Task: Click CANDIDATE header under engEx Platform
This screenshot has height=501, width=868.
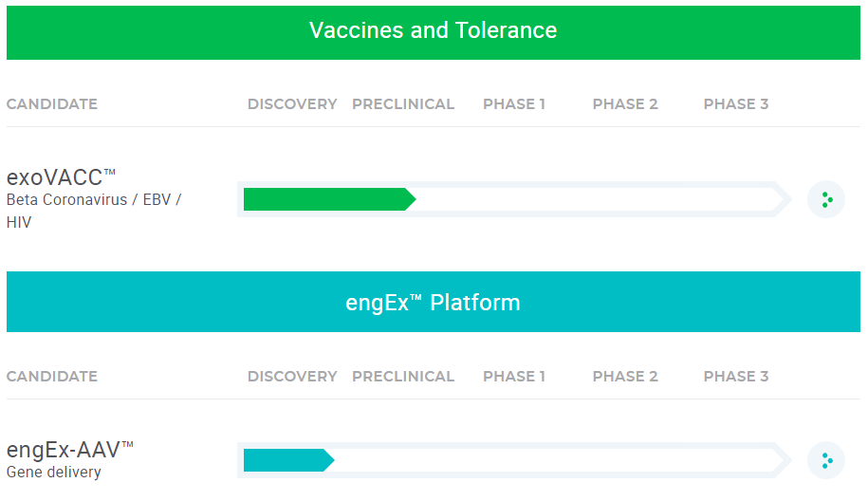Action: coord(52,377)
